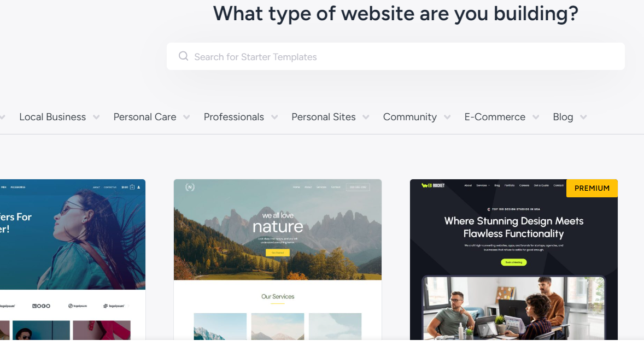This screenshot has height=346, width=644.
Task: Focus the Search for Starter Templates field
Action: coord(395,56)
